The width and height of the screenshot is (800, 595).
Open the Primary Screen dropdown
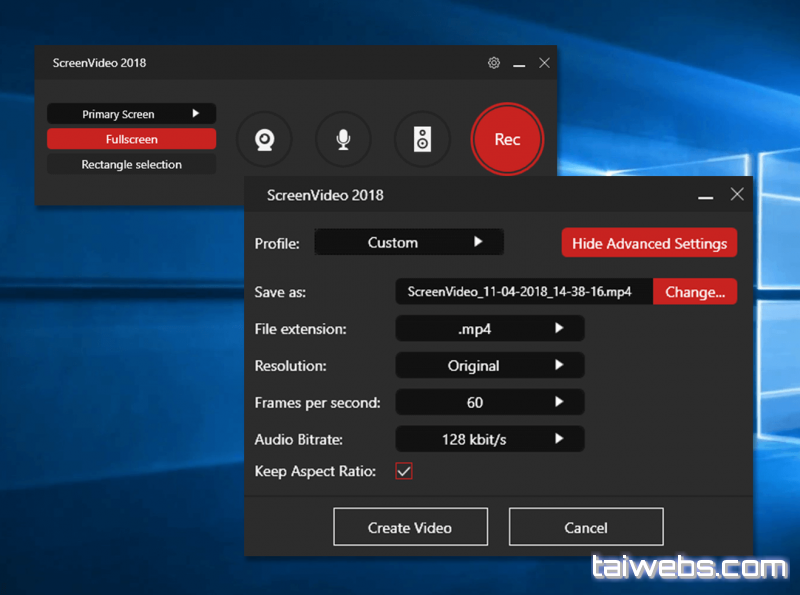click(131, 114)
